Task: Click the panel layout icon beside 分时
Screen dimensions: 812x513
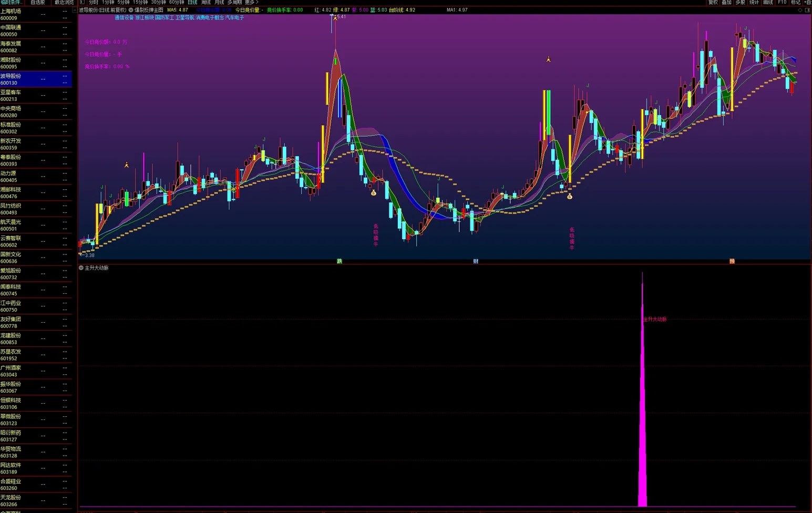Action: click(82, 3)
